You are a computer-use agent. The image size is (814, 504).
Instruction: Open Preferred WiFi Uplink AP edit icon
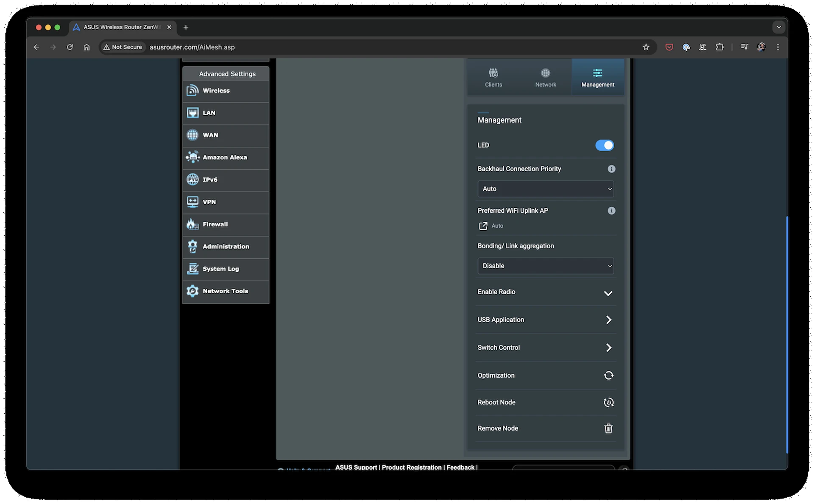(x=483, y=226)
